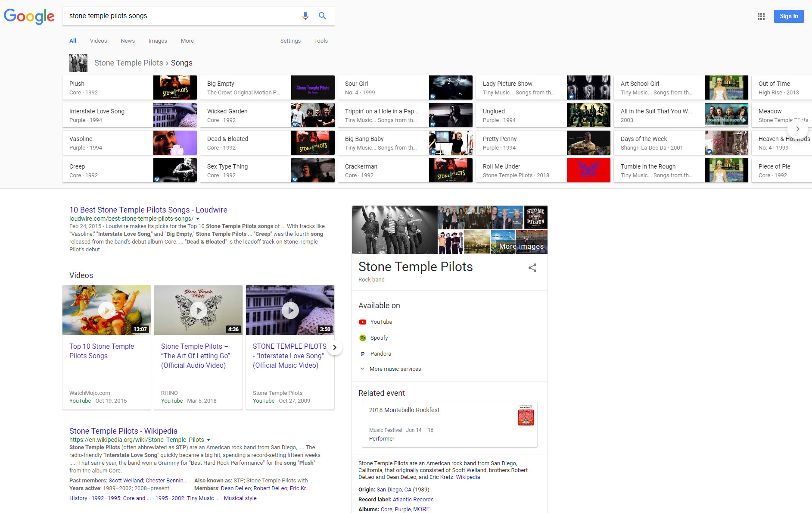Viewport: 812px width, 513px height.
Task: Switch to the Images tab
Action: (x=158, y=41)
